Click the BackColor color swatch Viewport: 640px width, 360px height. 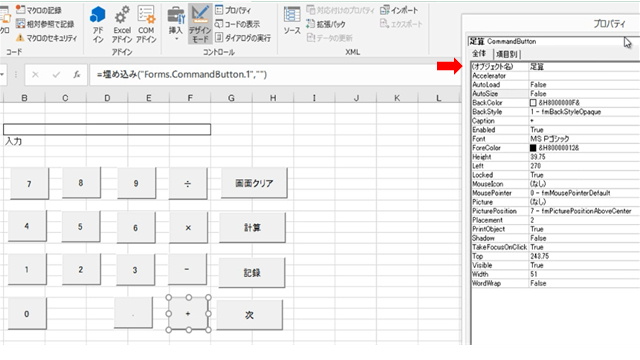(533, 102)
